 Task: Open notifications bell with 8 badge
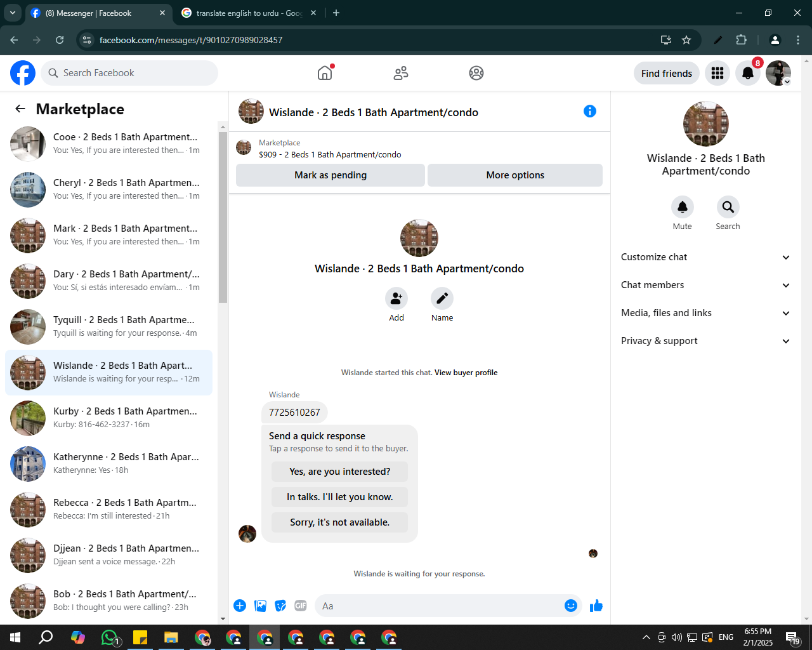pos(748,73)
